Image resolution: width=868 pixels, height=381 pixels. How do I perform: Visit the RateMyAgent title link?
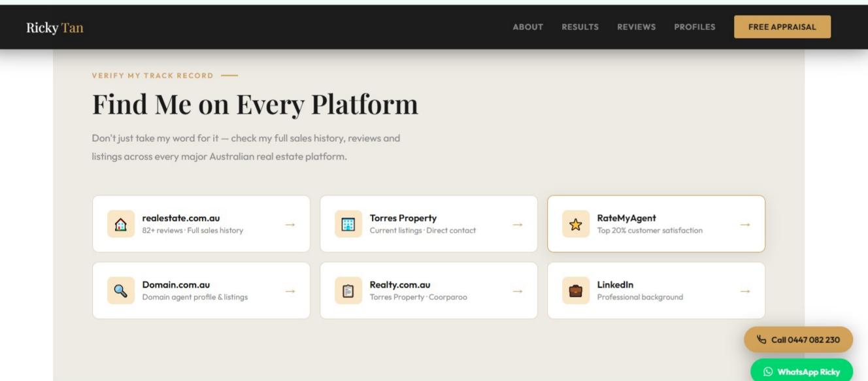pos(626,218)
